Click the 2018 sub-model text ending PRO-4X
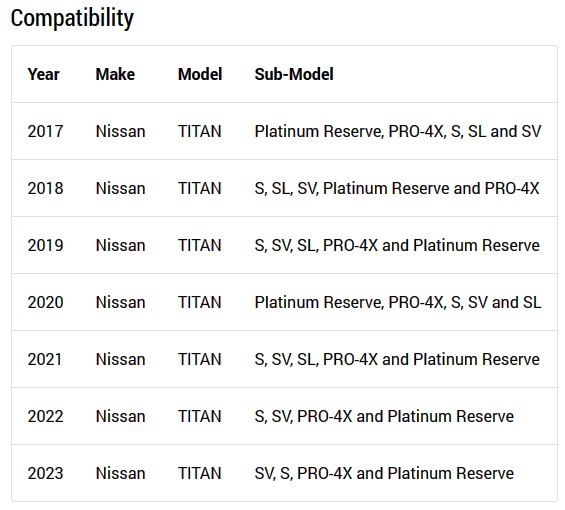The height and width of the screenshot is (510, 565). coord(397,188)
